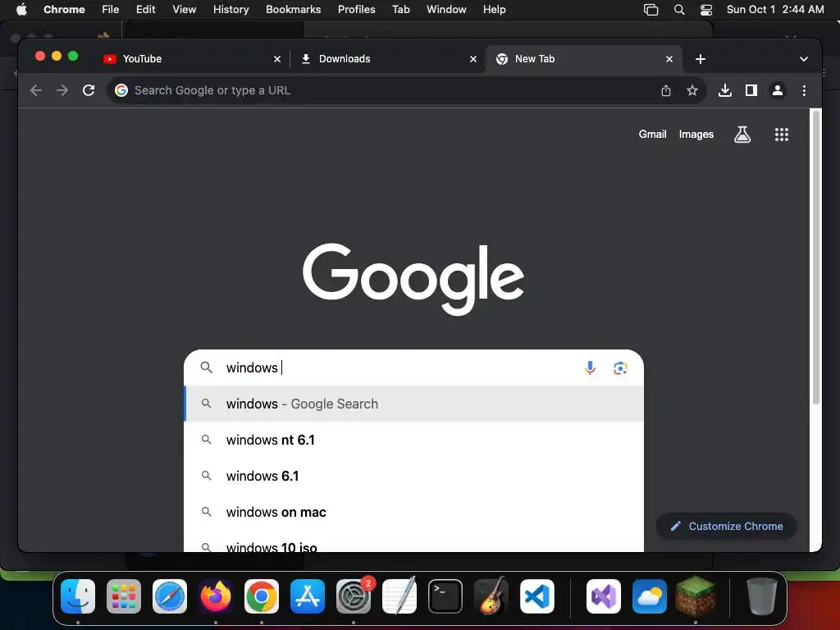This screenshot has width=840, height=630.
Task: Open Visual Studio Code from the Dock
Action: click(537, 596)
